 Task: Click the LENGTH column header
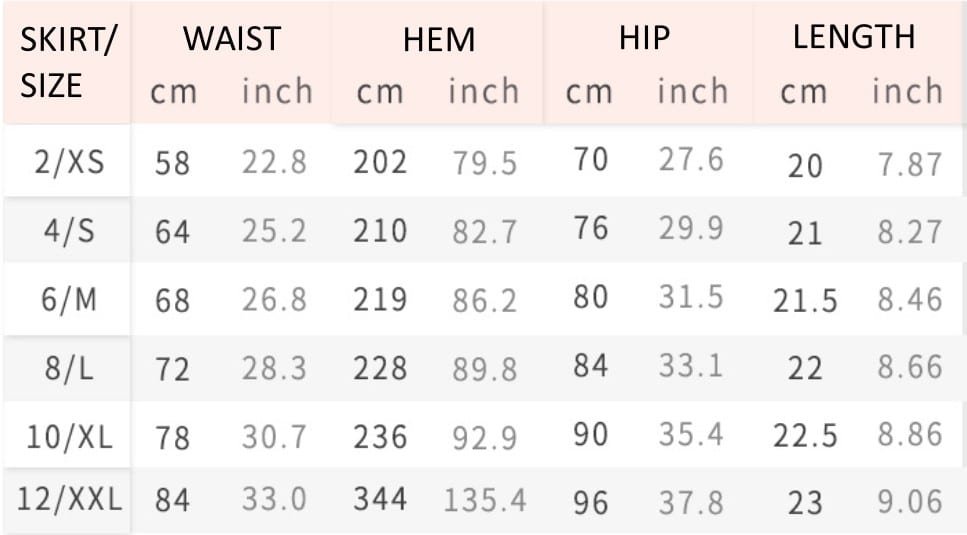click(854, 36)
